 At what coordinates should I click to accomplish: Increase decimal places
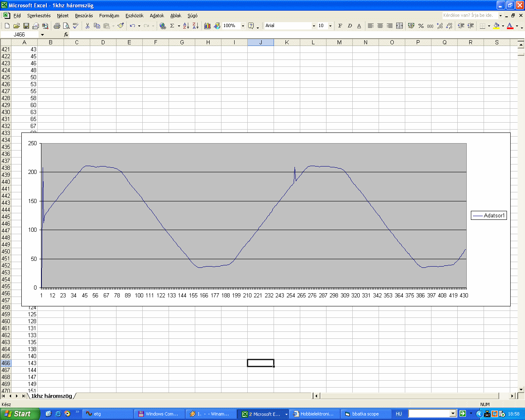tap(440, 26)
